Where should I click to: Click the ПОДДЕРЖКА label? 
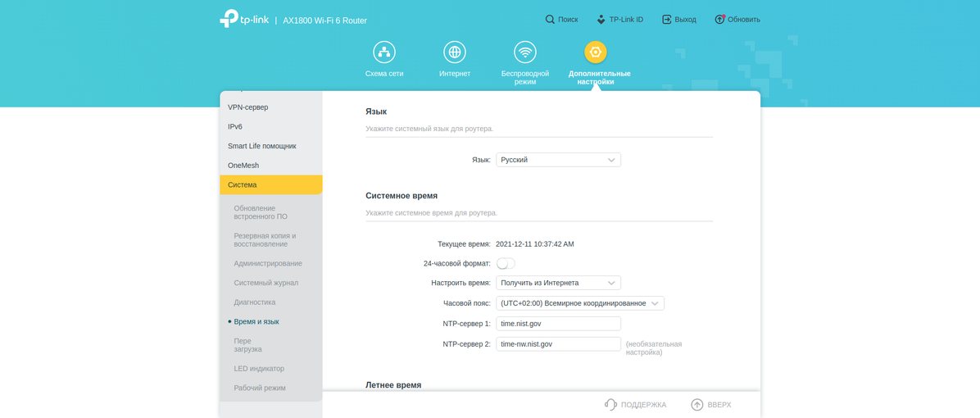pyautogui.click(x=644, y=405)
